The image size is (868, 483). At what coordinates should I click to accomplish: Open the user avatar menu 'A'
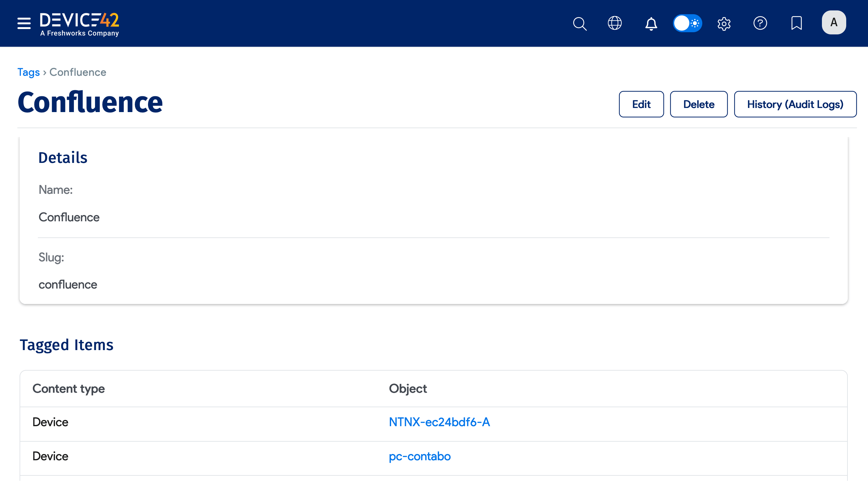(834, 23)
